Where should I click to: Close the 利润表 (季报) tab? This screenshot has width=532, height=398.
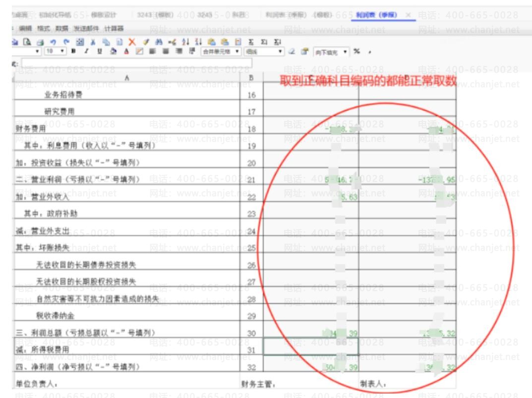coord(408,15)
